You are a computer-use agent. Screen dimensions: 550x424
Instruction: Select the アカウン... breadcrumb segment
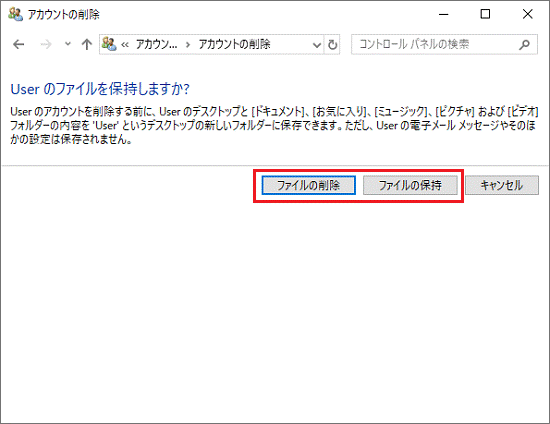point(156,44)
